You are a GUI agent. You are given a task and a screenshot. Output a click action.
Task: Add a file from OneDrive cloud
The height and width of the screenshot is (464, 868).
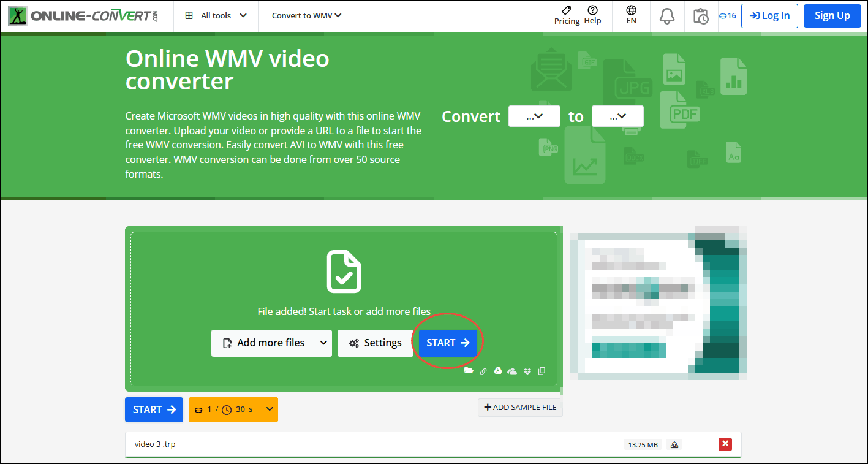[512, 371]
